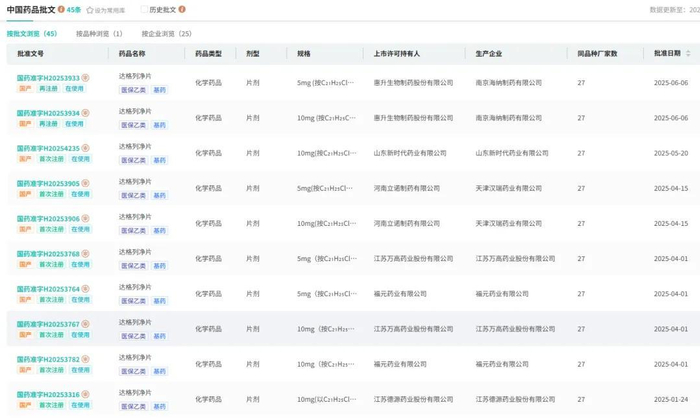Click info icon next to 中国药品批文 title

(61, 9)
